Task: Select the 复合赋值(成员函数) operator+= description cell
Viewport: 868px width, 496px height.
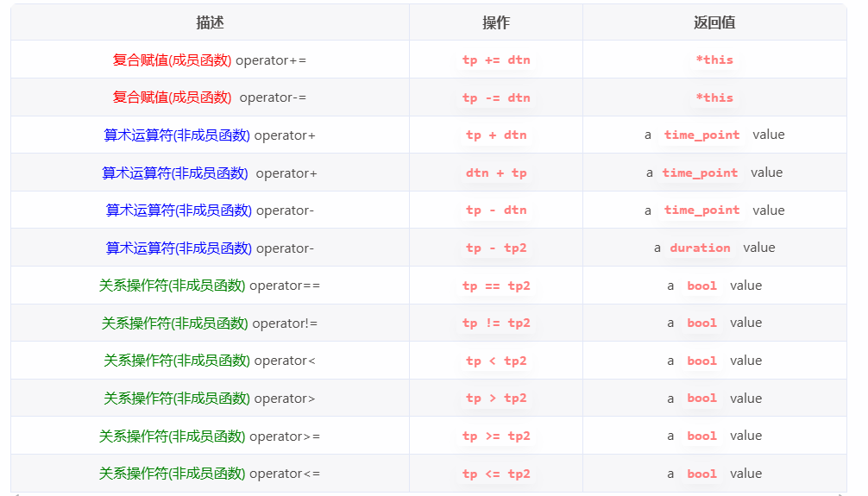Action: click(x=210, y=60)
